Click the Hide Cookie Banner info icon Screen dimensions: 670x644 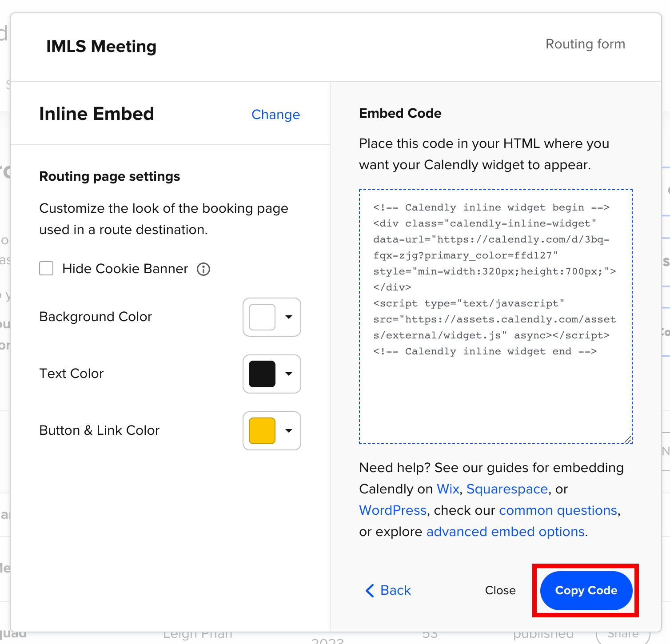click(x=203, y=269)
